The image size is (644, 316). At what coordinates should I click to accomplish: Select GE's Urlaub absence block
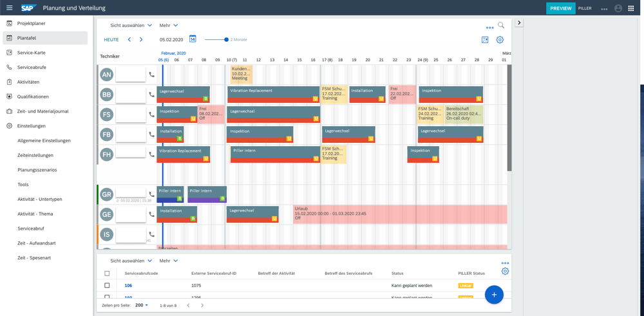(x=401, y=214)
